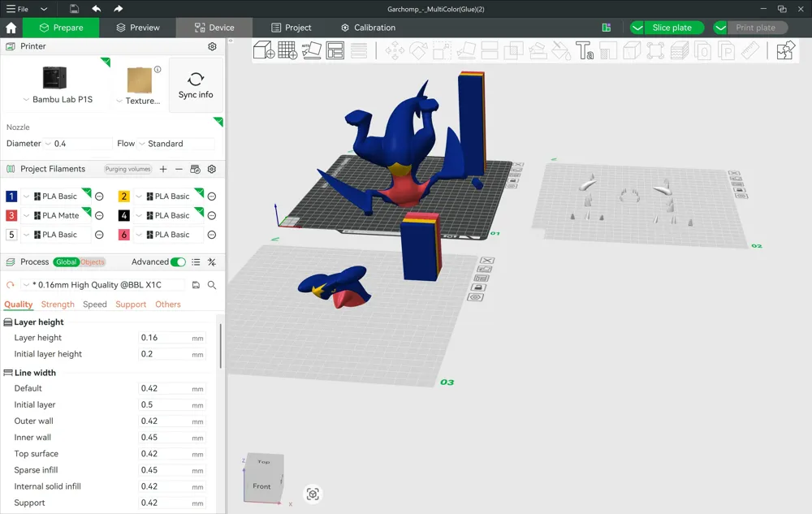Switch process scope to Global

tap(66, 262)
